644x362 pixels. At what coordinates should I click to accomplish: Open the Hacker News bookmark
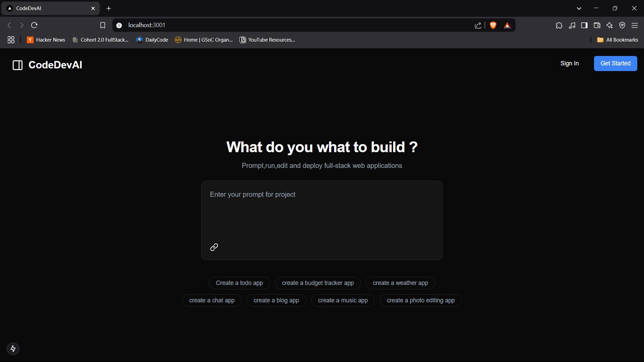point(46,40)
